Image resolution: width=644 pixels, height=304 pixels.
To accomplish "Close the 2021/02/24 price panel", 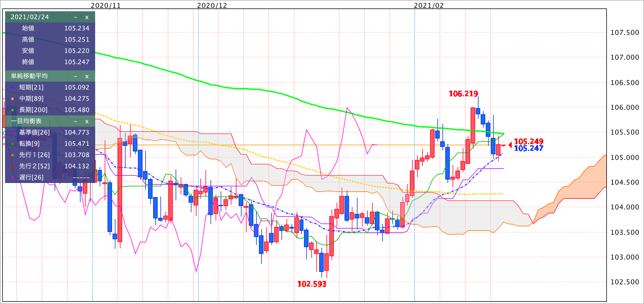I will [87, 17].
